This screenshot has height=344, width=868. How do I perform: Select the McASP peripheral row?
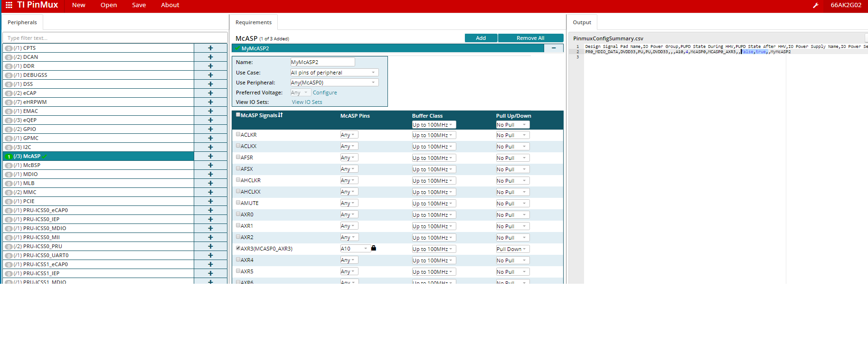click(98, 156)
